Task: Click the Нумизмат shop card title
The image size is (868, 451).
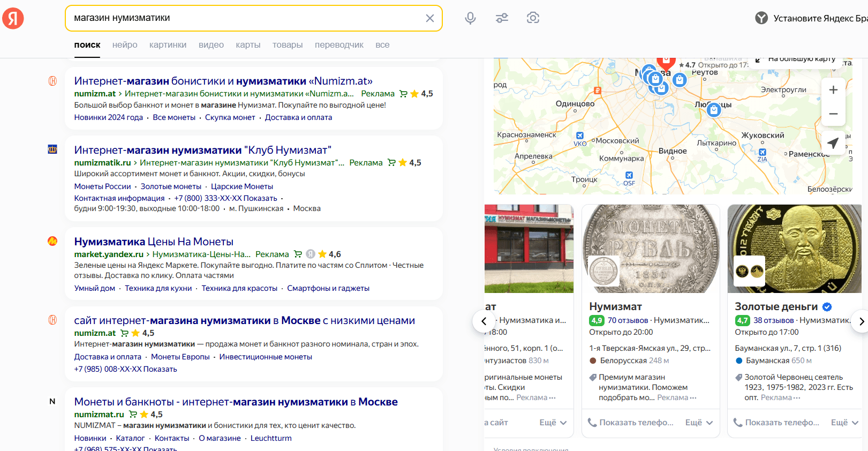Action: click(x=616, y=306)
